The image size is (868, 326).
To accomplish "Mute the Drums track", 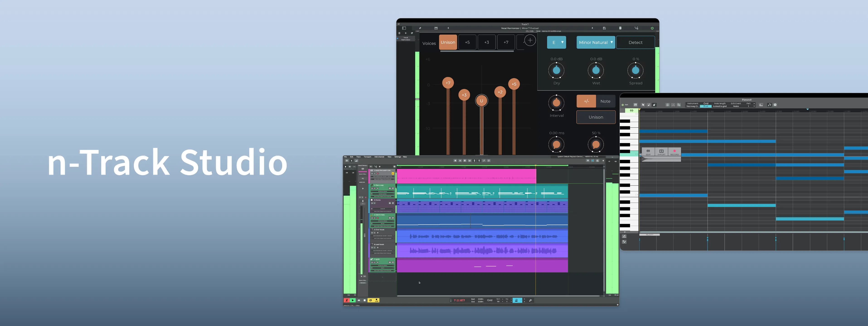I will 372,203.
